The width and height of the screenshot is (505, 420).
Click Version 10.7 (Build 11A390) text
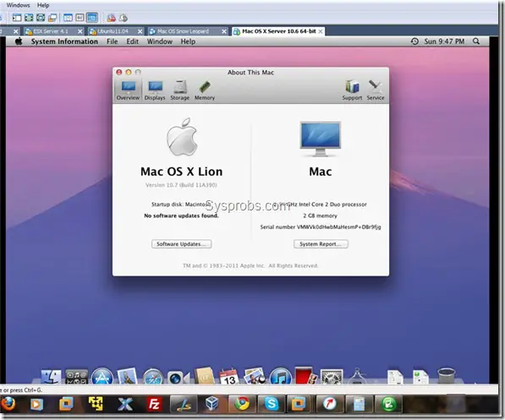click(x=181, y=185)
